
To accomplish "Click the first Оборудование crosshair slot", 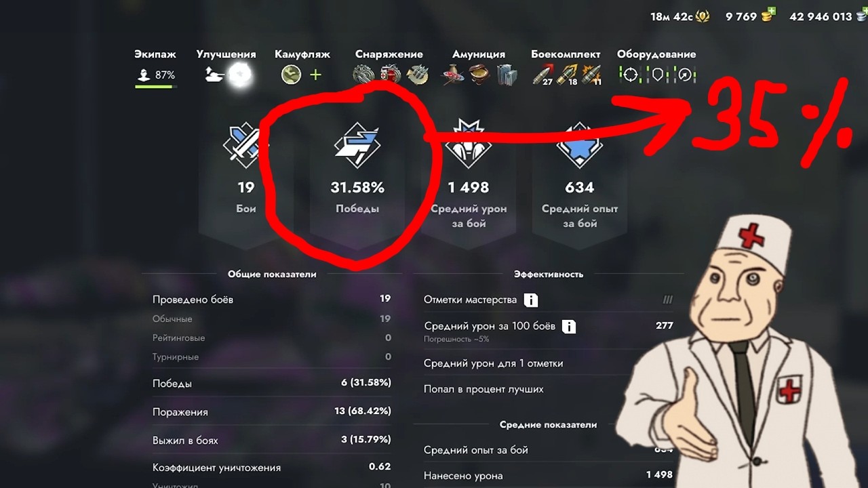I will [x=631, y=75].
